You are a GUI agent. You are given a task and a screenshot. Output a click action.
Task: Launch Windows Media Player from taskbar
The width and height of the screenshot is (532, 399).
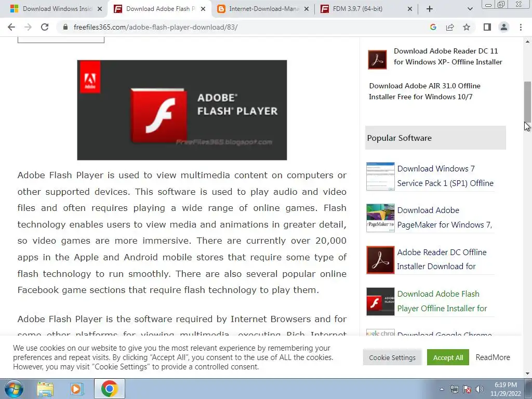(x=77, y=389)
